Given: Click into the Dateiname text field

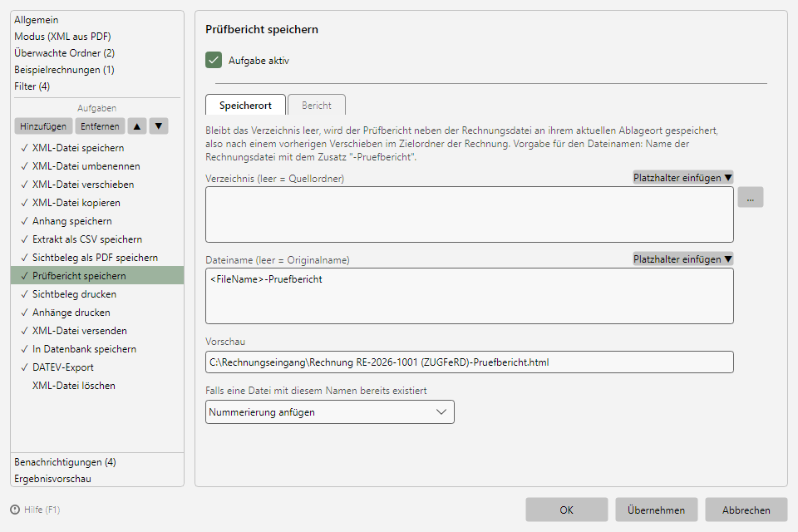Looking at the screenshot, I should coord(469,296).
